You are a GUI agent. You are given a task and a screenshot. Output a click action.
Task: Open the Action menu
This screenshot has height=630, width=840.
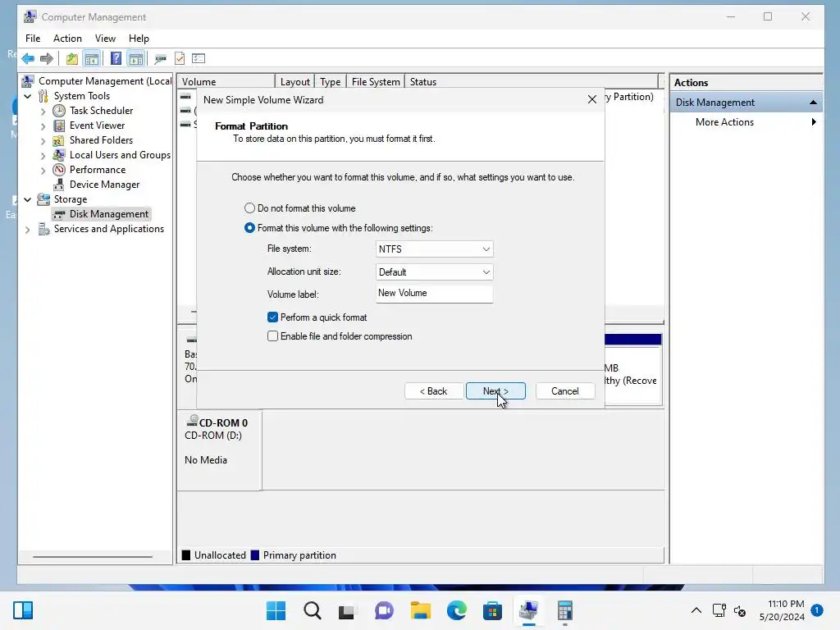[67, 39]
